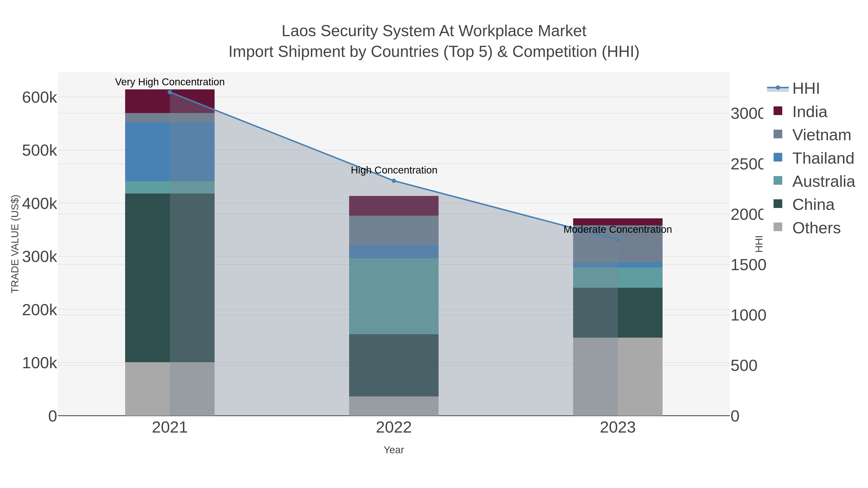
Task: Click the Others gray legend swatch
Action: click(778, 227)
